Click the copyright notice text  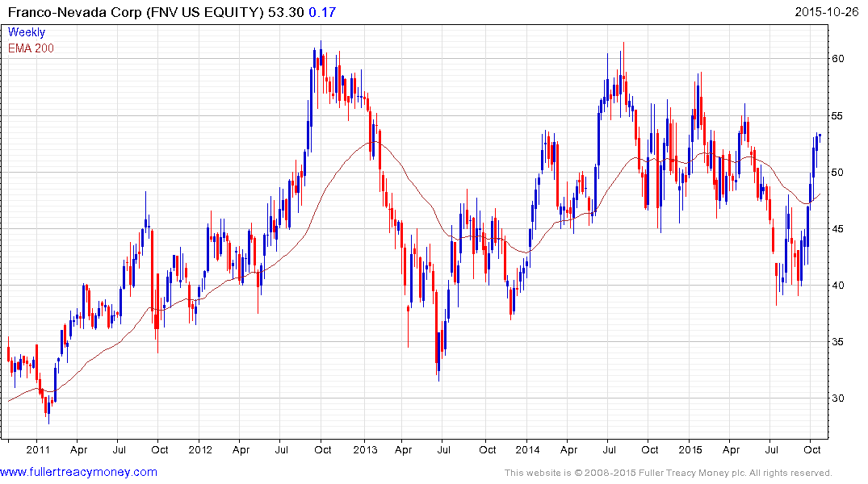669,473
